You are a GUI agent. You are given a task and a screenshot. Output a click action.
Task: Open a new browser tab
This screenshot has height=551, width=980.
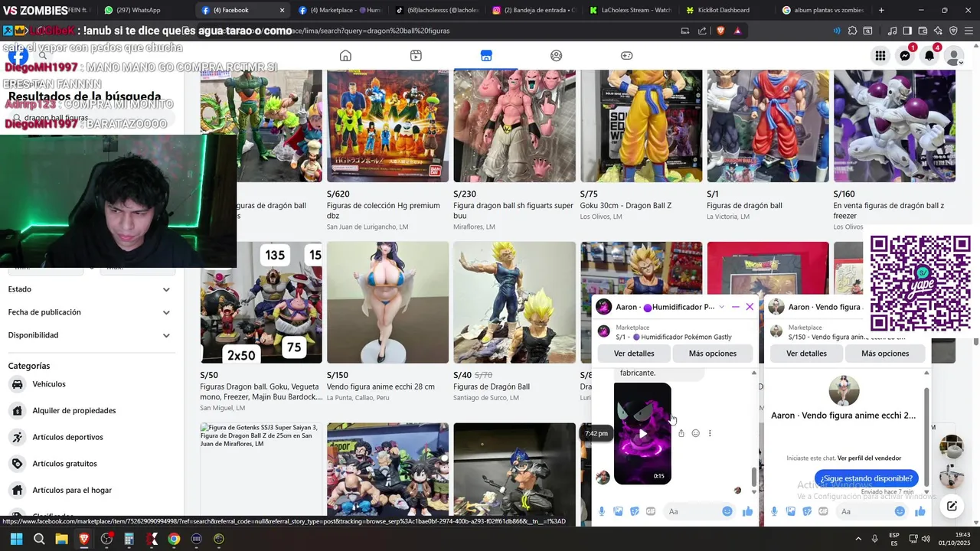(x=881, y=10)
